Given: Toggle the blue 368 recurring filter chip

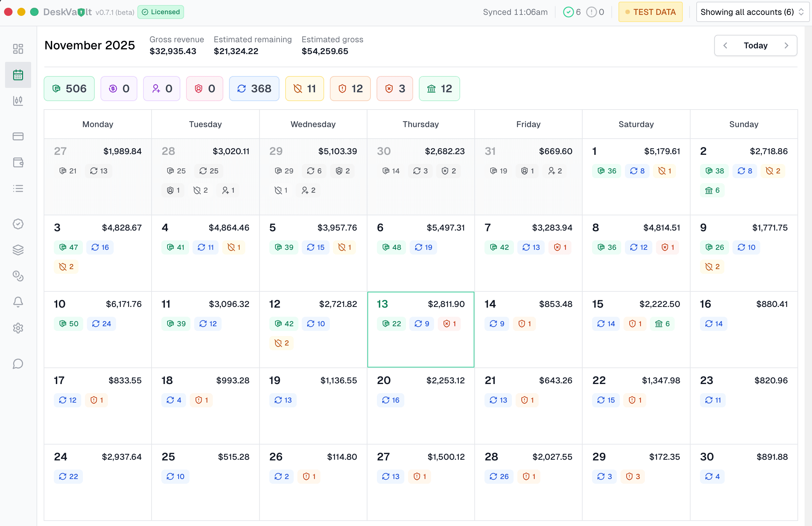Looking at the screenshot, I should (x=254, y=89).
